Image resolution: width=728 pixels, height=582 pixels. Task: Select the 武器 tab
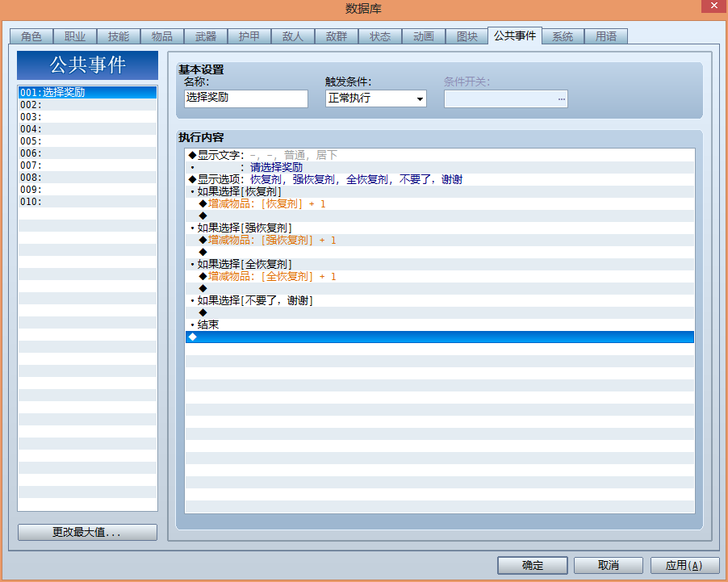click(206, 36)
